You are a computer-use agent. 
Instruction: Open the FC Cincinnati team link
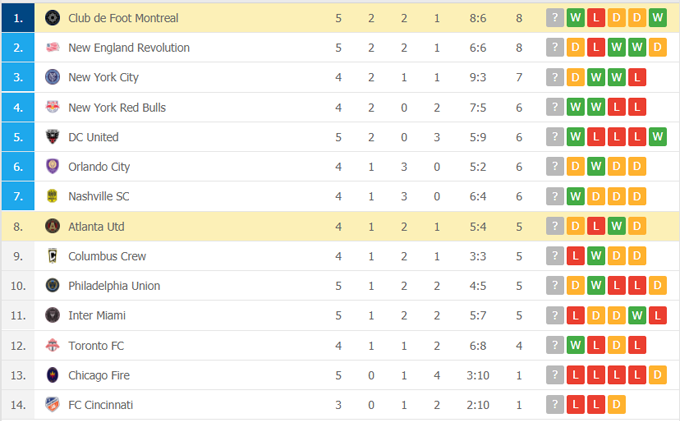pos(100,405)
